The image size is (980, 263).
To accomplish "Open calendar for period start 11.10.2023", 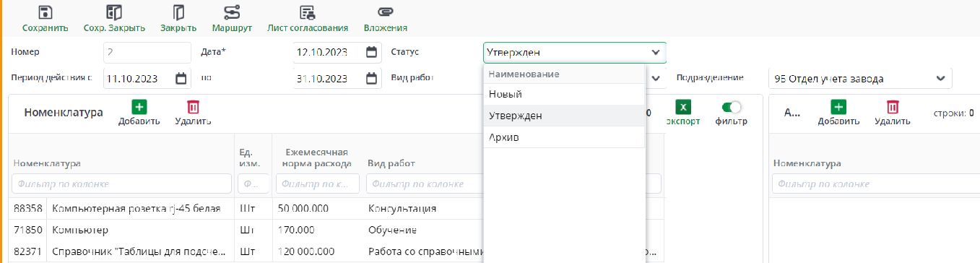I will [181, 78].
